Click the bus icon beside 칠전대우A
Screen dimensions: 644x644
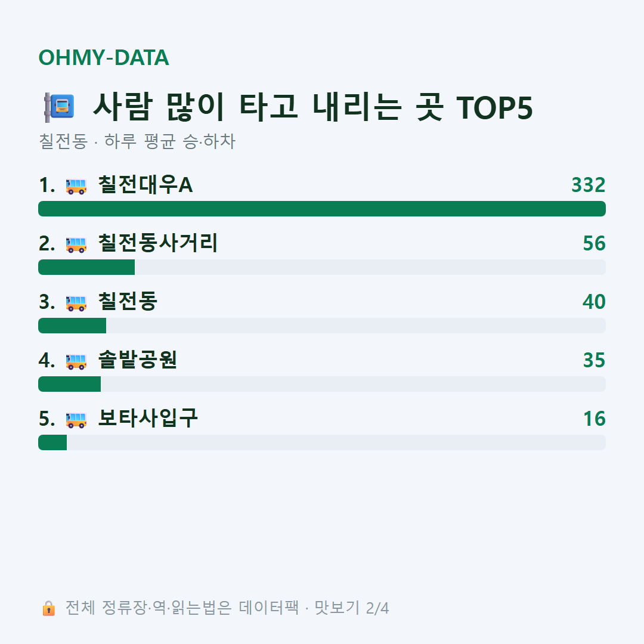(76, 186)
